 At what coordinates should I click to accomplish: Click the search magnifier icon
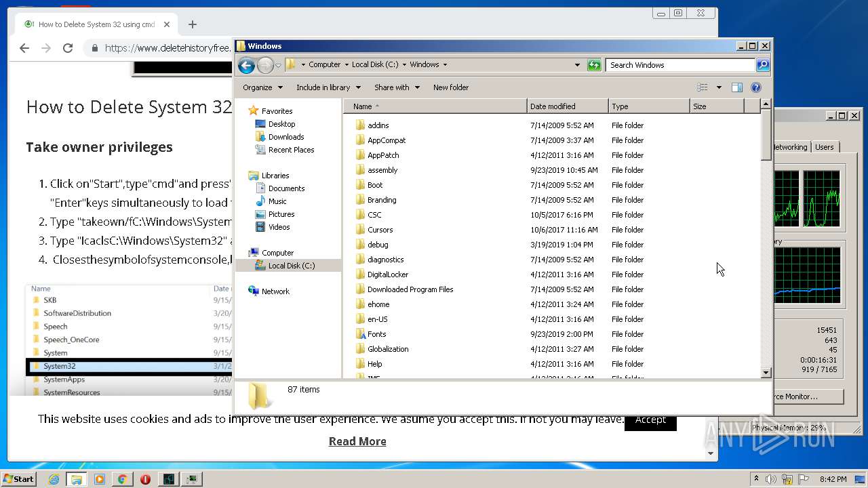pyautogui.click(x=763, y=65)
